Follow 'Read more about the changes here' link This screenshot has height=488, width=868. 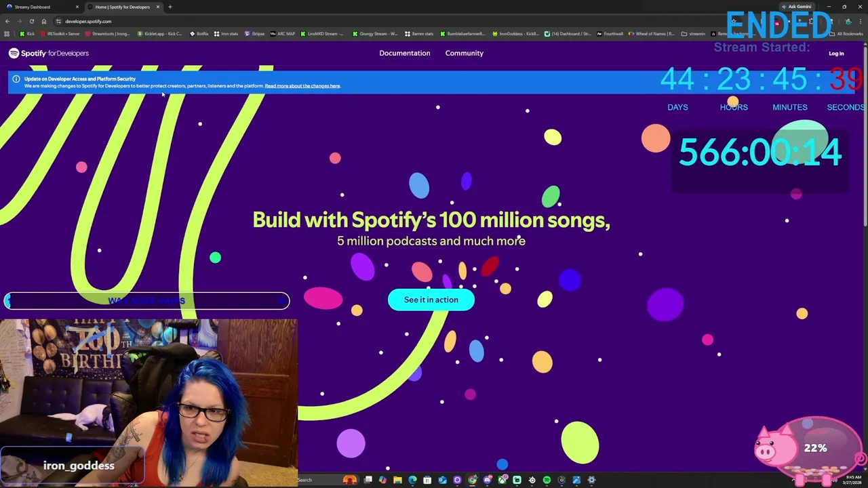(302, 86)
